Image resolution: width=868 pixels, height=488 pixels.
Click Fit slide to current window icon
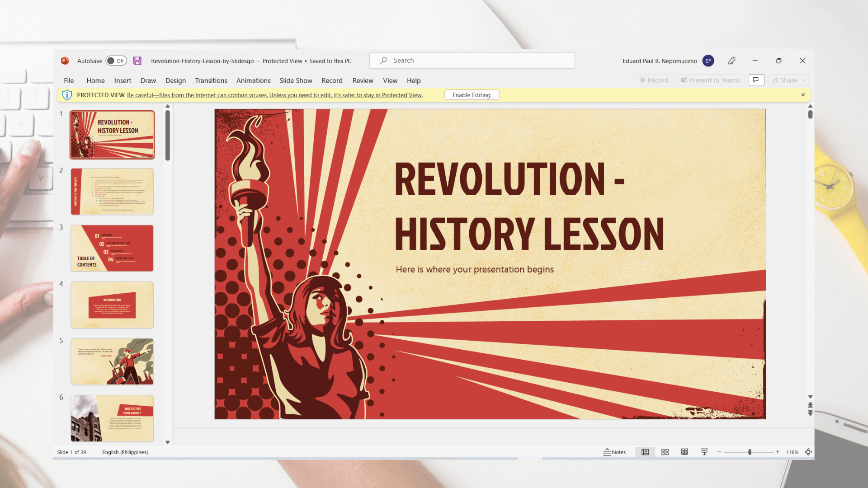click(808, 452)
